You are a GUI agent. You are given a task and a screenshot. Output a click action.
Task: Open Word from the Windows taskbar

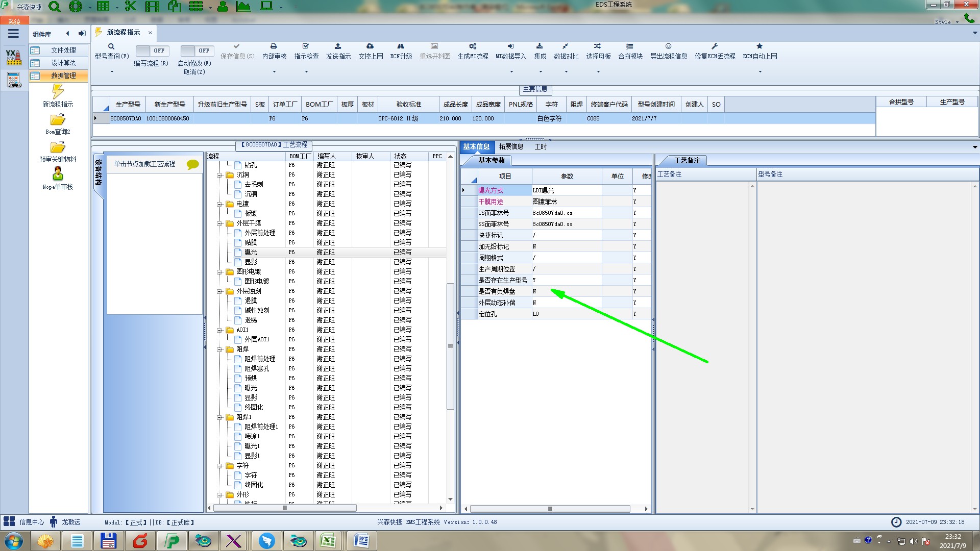[361, 541]
